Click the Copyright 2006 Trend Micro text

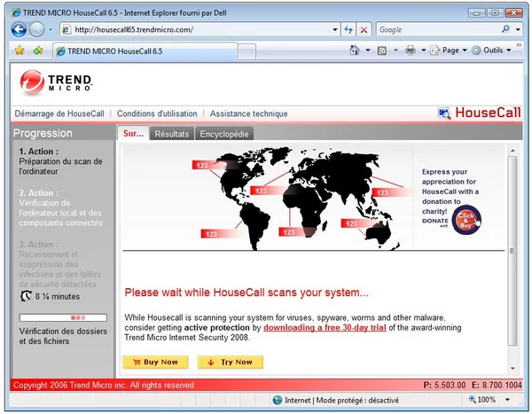click(x=104, y=385)
